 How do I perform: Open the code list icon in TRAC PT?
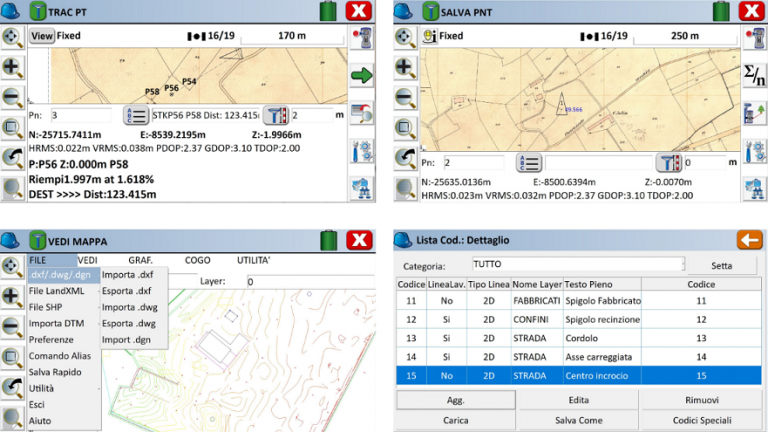coord(136,116)
